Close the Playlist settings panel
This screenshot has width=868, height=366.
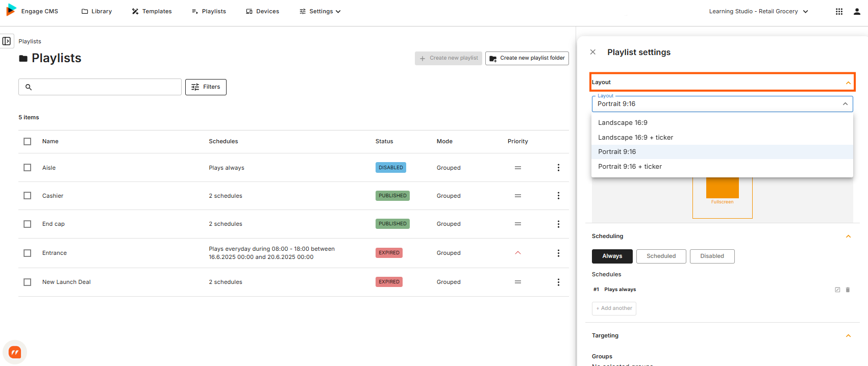(x=593, y=52)
